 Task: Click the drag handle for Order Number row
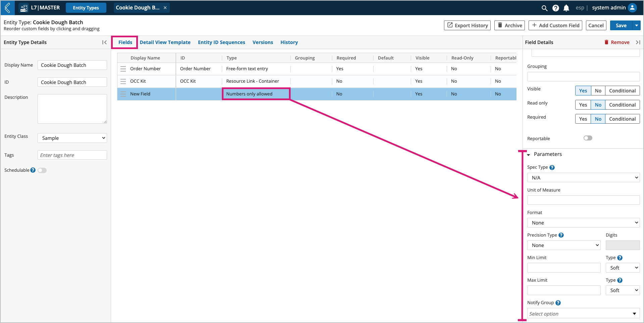(x=123, y=69)
